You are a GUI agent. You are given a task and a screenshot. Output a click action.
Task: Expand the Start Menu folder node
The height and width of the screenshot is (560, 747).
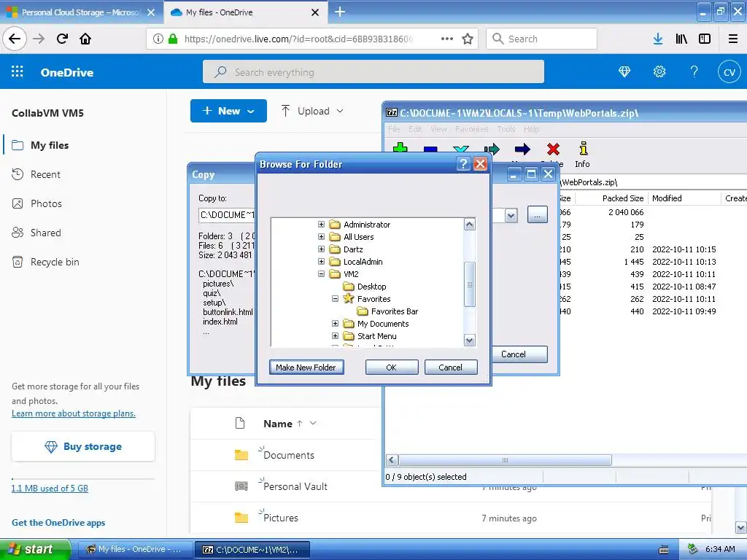(x=335, y=335)
